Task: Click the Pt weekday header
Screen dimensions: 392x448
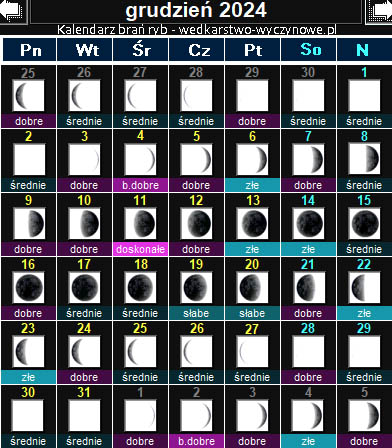Action: pos(253,50)
